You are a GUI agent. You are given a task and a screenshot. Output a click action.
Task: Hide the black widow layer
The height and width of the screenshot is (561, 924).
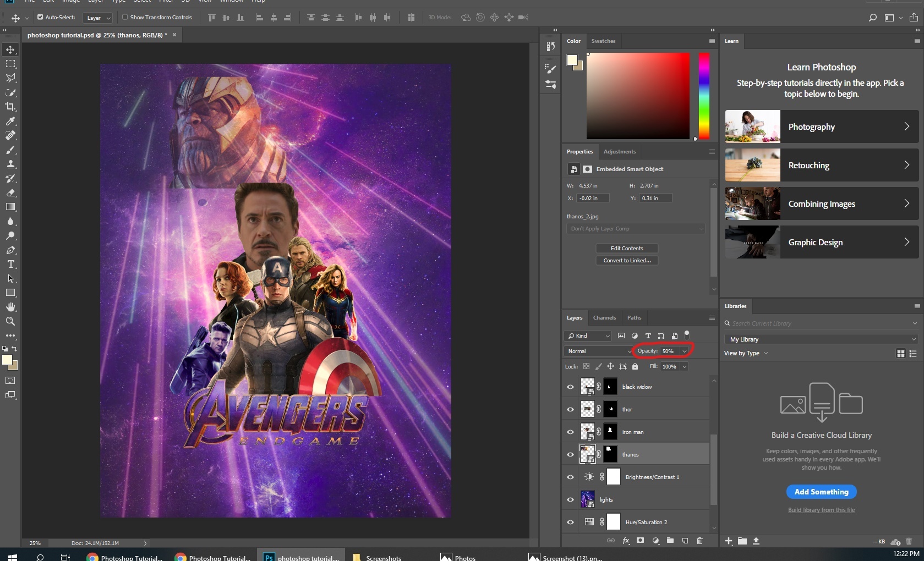pos(571,387)
